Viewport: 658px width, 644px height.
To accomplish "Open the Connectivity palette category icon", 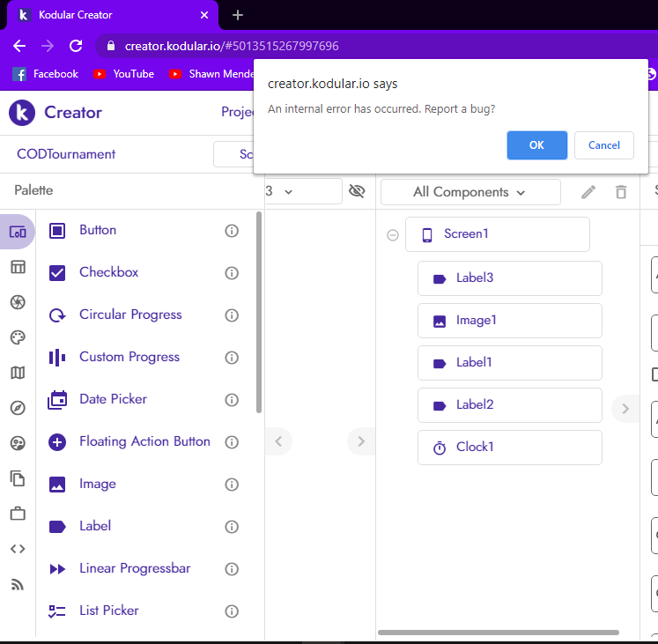I will pos(18,584).
